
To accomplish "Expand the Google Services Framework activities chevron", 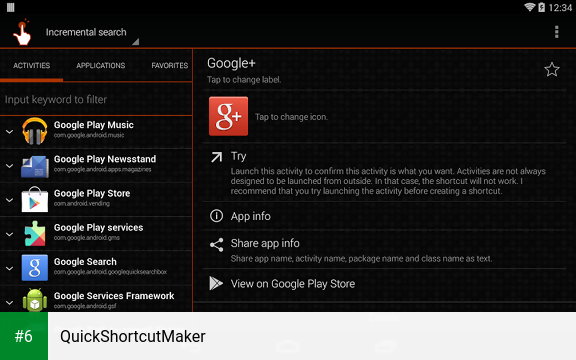I will pyautogui.click(x=10, y=302).
